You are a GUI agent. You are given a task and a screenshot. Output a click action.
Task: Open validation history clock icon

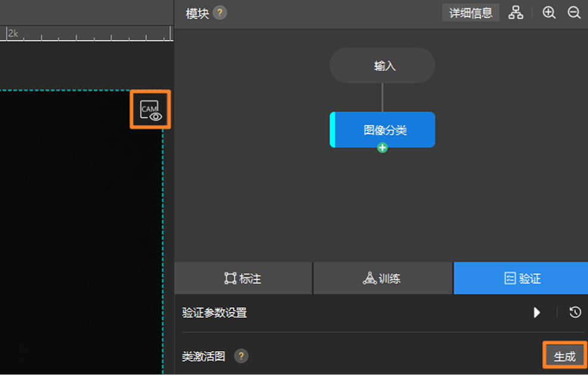(575, 312)
